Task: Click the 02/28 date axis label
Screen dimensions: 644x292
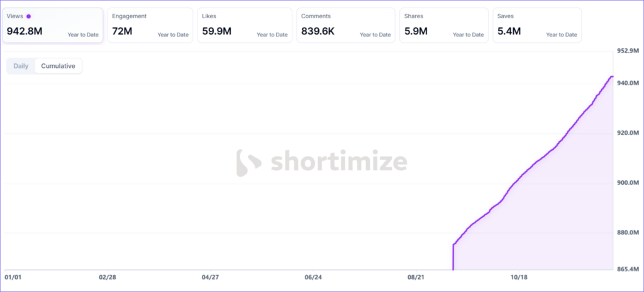Action: point(108,277)
